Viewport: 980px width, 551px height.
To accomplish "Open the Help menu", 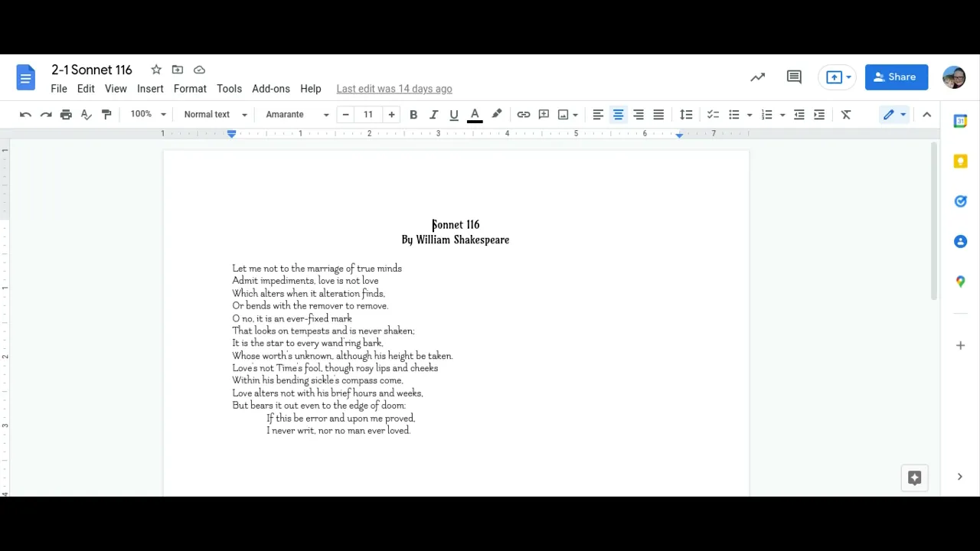I will point(311,89).
